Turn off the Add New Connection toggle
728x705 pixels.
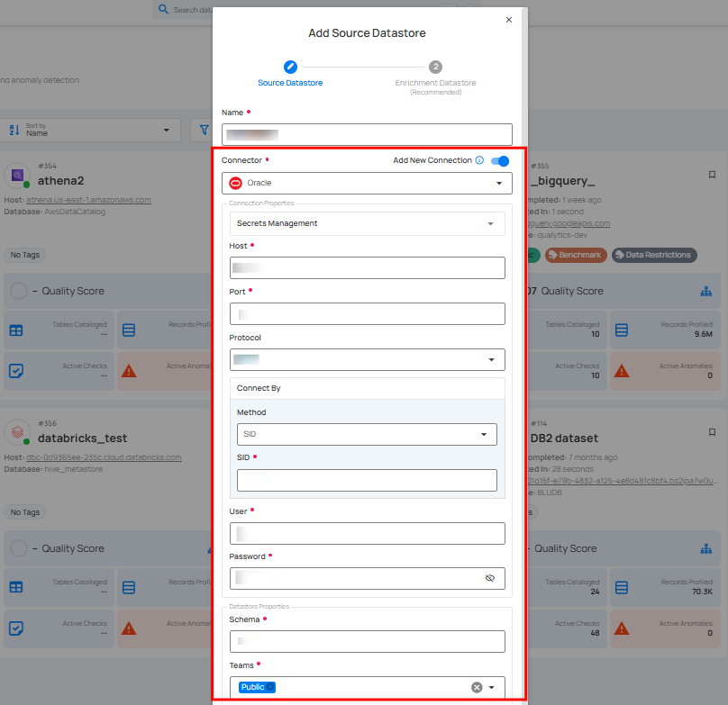tap(500, 161)
